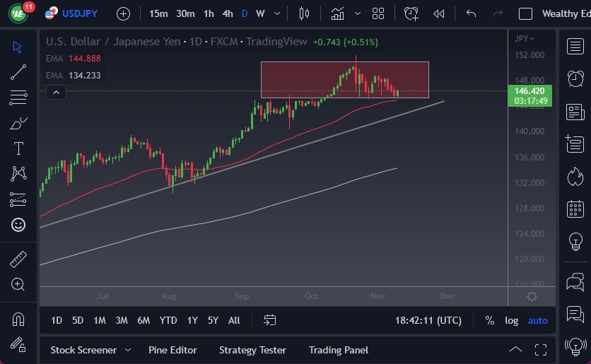
Task: Expand the Stock Screener dropdown arrow
Action: (128, 350)
